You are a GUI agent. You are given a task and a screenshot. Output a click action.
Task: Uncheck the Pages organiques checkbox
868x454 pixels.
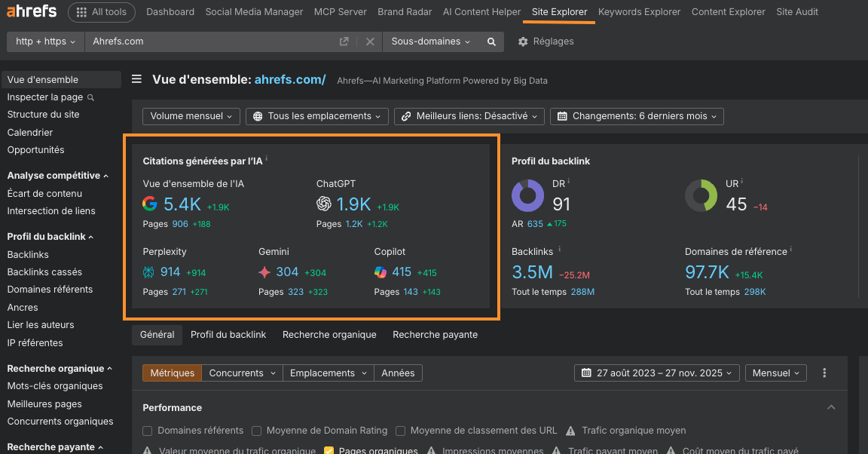(x=329, y=451)
